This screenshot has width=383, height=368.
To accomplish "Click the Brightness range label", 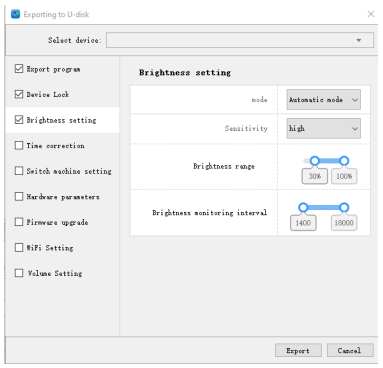I will pyautogui.click(x=224, y=166).
